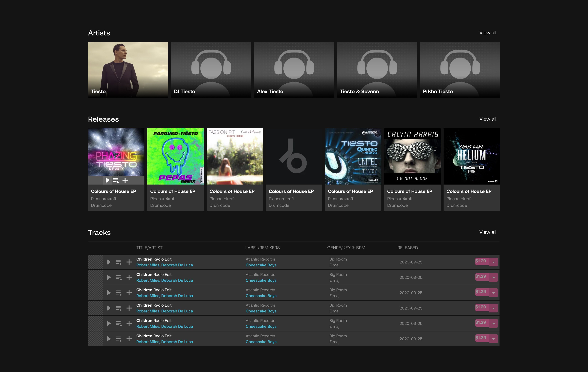Buy fourth track with $1.29 button
The height and width of the screenshot is (372, 588).
point(482,308)
